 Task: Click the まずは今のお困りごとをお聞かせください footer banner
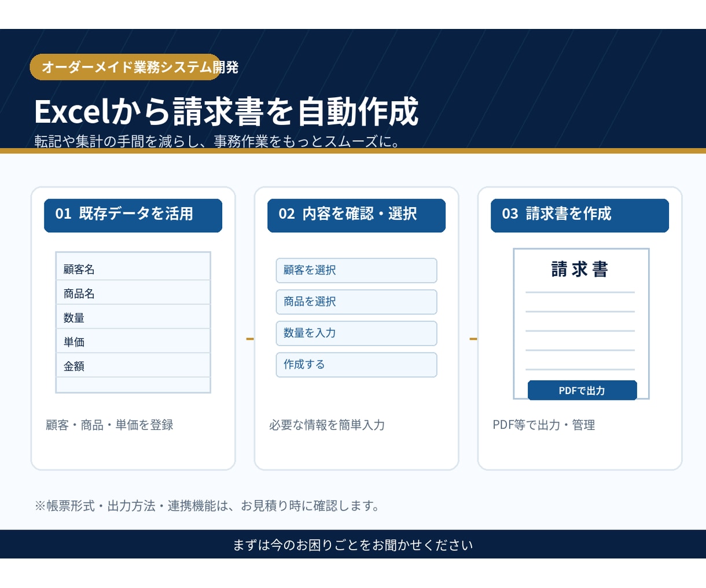tap(353, 544)
